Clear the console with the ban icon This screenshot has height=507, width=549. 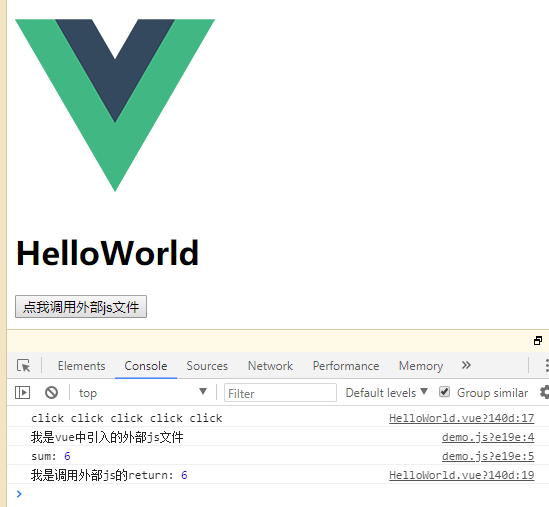(x=51, y=393)
